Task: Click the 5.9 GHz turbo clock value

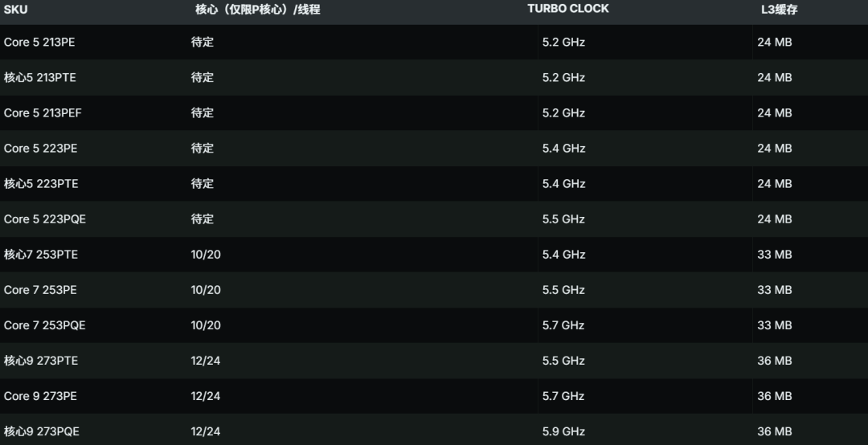Action: click(563, 431)
